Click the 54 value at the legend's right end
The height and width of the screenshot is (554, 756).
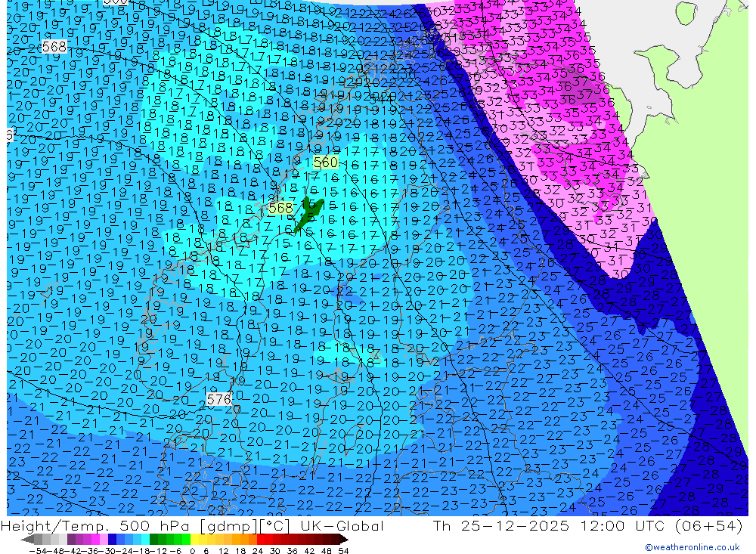(x=343, y=551)
